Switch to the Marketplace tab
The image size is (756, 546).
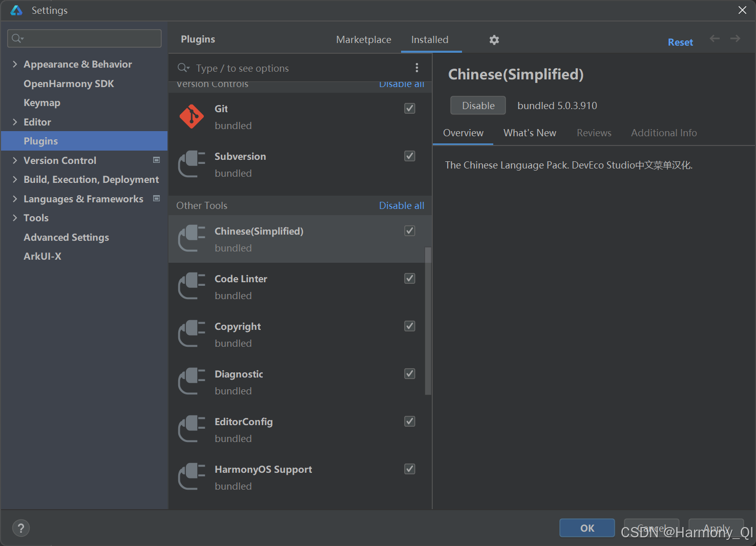(x=364, y=39)
